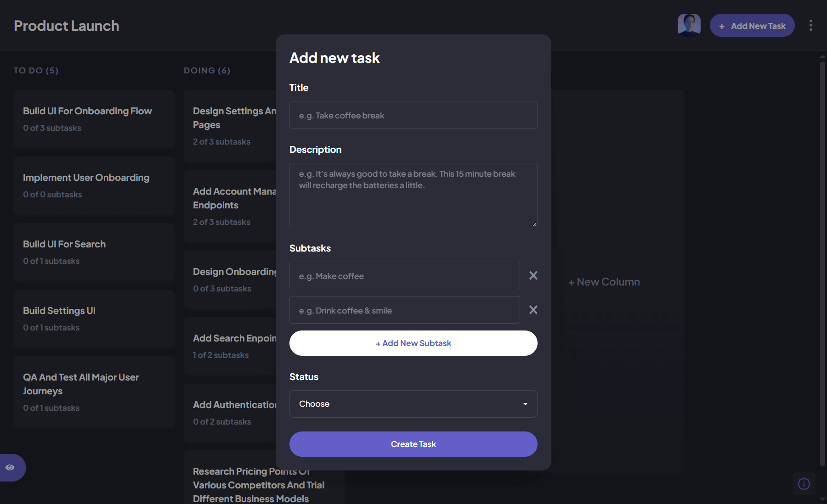827x504 pixels.
Task: Click the plus icon on Add New Task
Action: (722, 26)
